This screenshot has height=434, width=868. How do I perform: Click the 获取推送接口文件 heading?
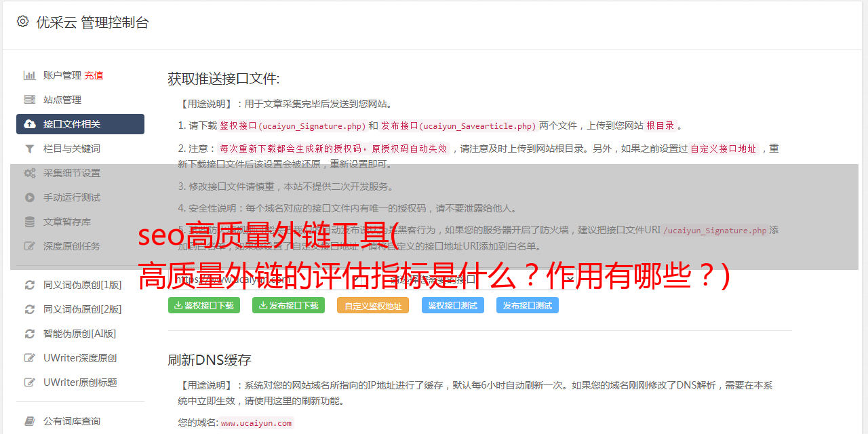223,79
